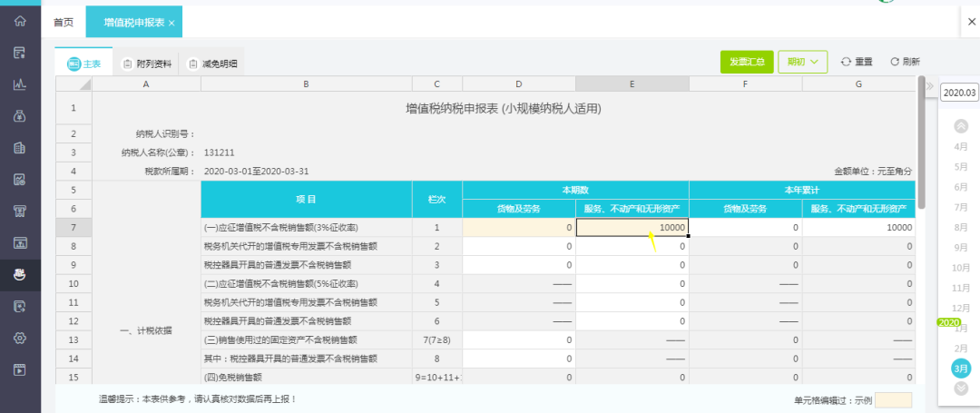
Task: Collapse the date panel with double-arrow icon
Action: pyautogui.click(x=929, y=85)
